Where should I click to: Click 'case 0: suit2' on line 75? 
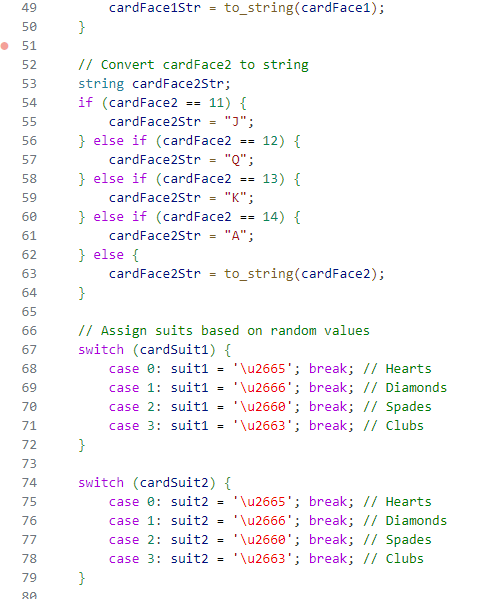(x=159, y=502)
